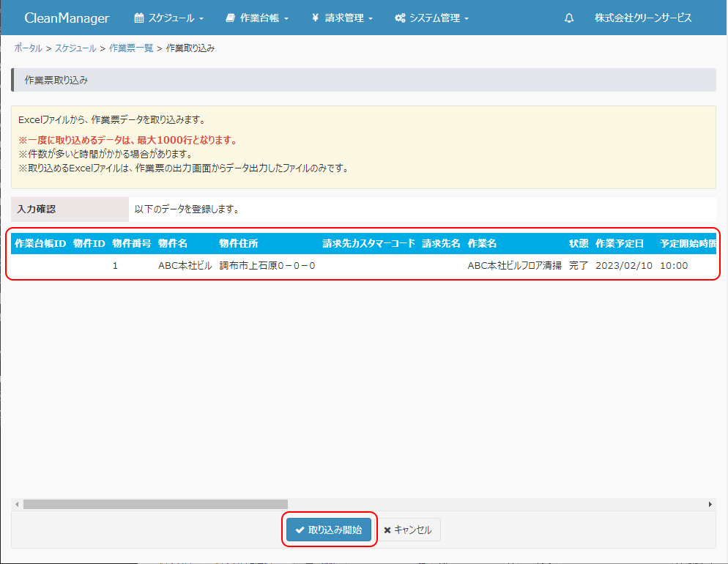Click the calendar icon beside スケジュール
Image resolution: width=728 pixels, height=564 pixels.
[x=139, y=18]
